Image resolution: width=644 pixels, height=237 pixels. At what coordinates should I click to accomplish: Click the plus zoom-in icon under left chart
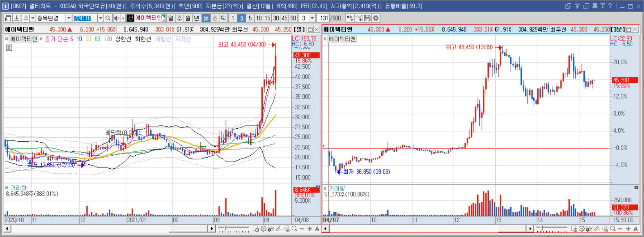point(310,229)
